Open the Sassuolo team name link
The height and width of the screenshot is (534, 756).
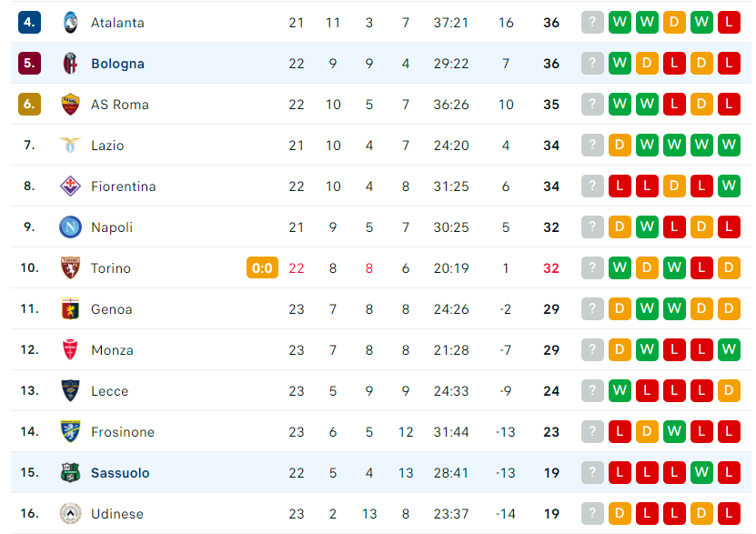click(x=120, y=473)
